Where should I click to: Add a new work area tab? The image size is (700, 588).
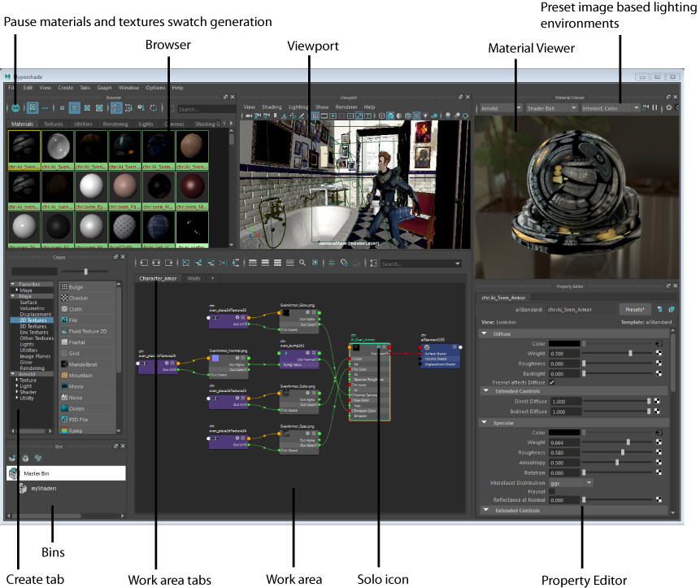pyautogui.click(x=213, y=278)
